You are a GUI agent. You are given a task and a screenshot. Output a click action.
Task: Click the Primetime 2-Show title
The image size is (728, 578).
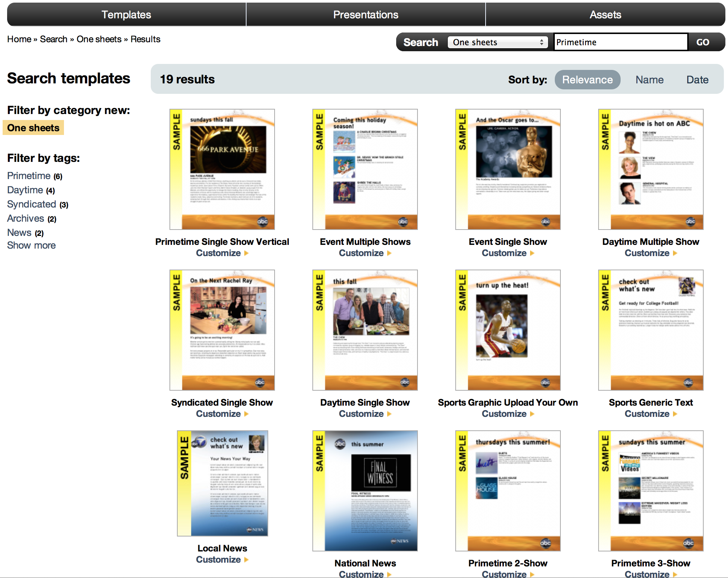[508, 563]
